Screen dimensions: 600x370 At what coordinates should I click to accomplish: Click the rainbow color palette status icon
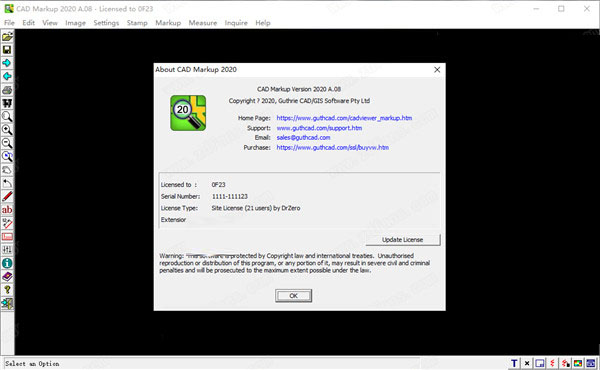point(578,363)
